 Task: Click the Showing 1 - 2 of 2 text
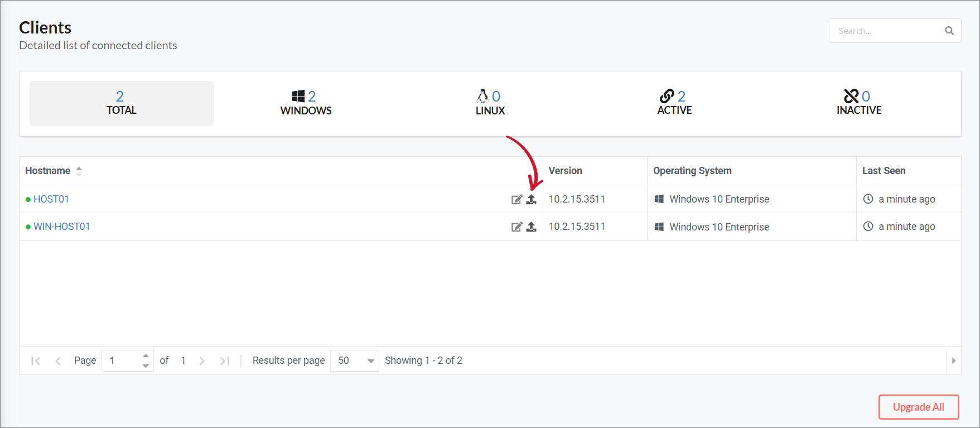click(x=423, y=360)
